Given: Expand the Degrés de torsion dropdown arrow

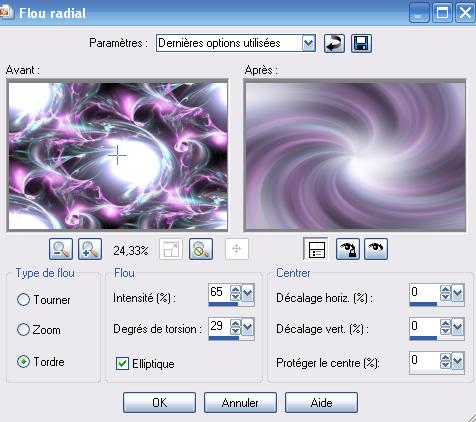Looking at the screenshot, I should point(247,327).
